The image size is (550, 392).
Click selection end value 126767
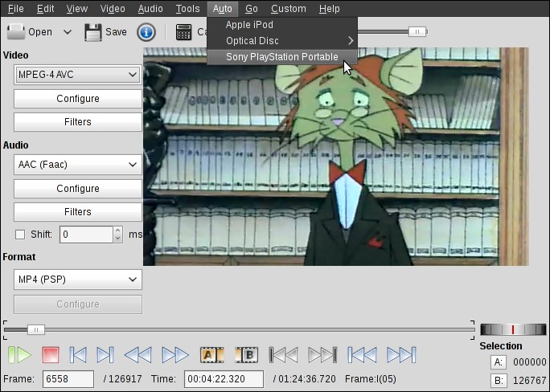(x=530, y=381)
